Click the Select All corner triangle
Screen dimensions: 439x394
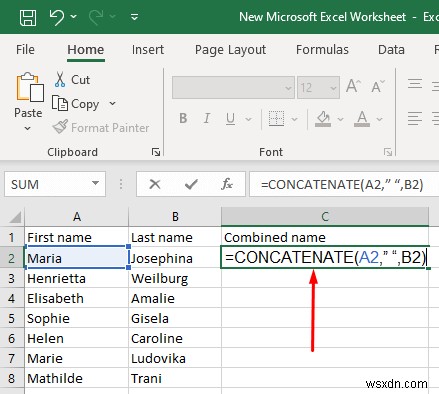(15, 217)
